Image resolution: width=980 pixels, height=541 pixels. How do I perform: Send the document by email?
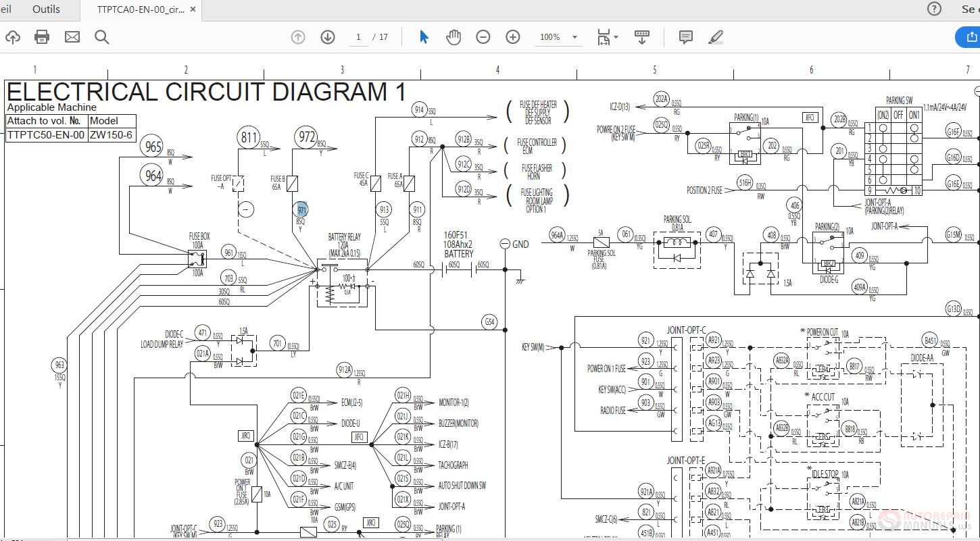click(72, 37)
